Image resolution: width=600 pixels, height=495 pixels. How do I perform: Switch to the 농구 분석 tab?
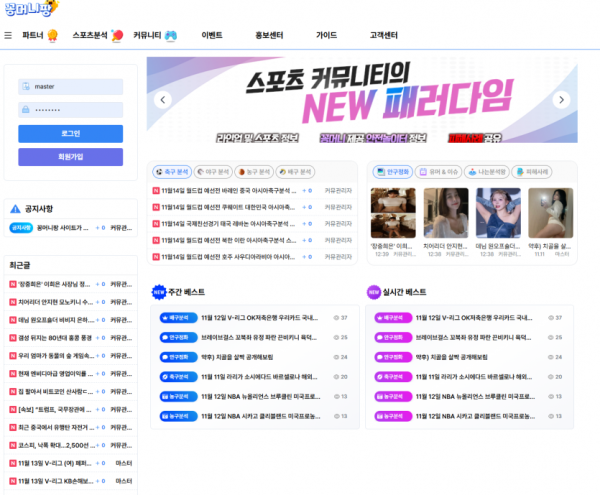coord(254,172)
